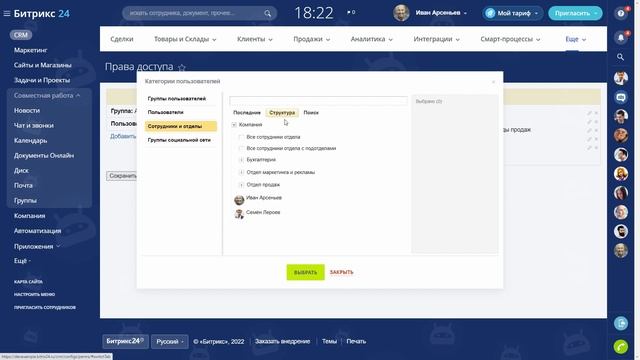Open Календарь in the left menu
Screen dimensions: 640x360
30,141
